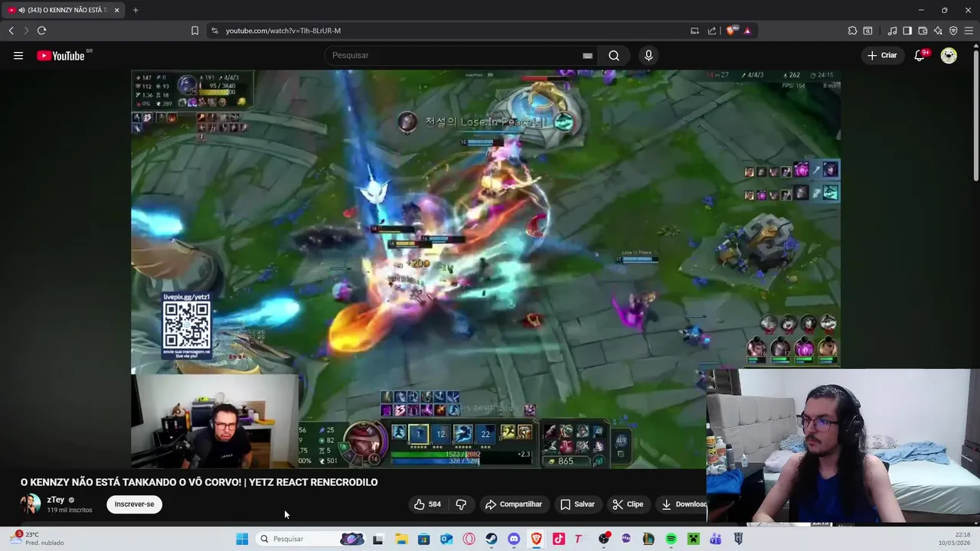The width and height of the screenshot is (980, 551).
Task: Open Brave Leo AI sparkle icon
Action: 938,31
